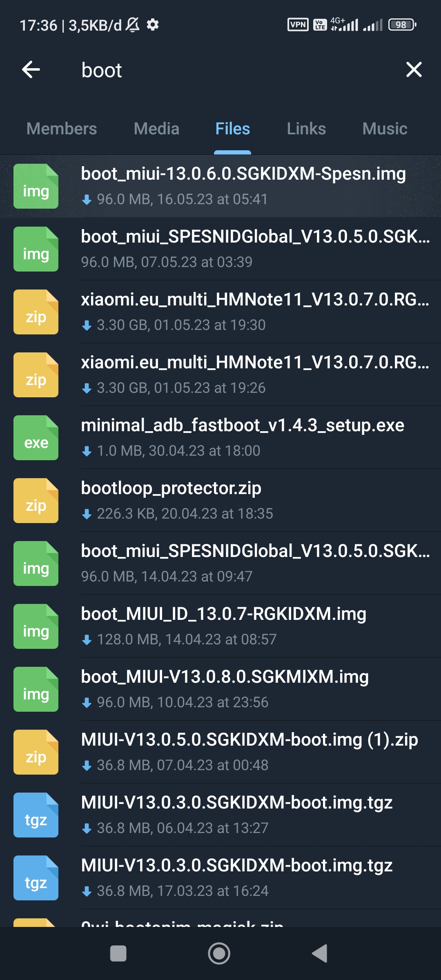This screenshot has height=980, width=441.
Task: Tap the settings gear in the status bar
Action: (153, 25)
